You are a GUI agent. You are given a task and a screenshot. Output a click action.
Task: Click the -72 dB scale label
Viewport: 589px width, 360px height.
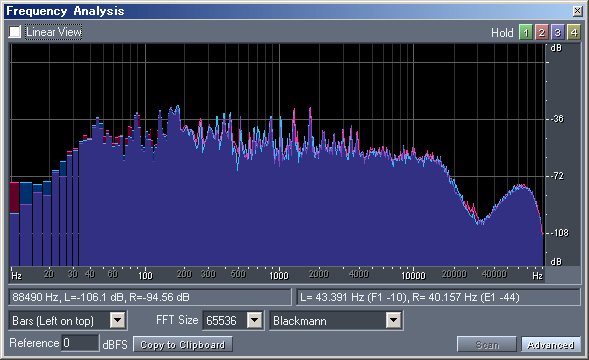pos(557,176)
